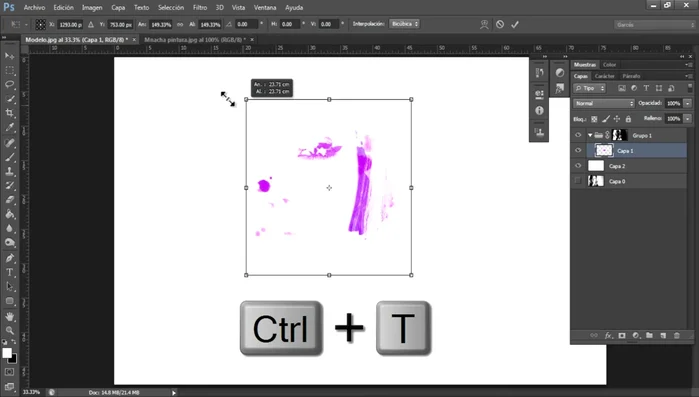Click the X position input field
Image resolution: width=699 pixels, height=397 pixels.
pos(70,25)
